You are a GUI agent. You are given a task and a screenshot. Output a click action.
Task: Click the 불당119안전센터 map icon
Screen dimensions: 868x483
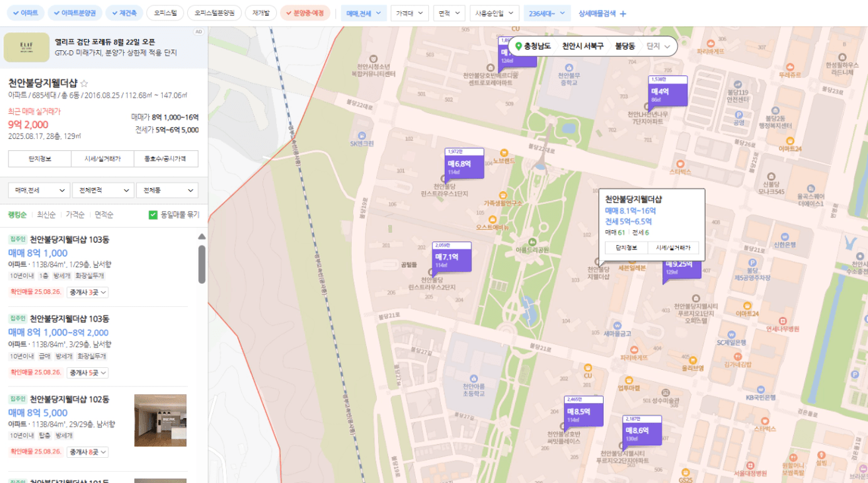coord(738,83)
